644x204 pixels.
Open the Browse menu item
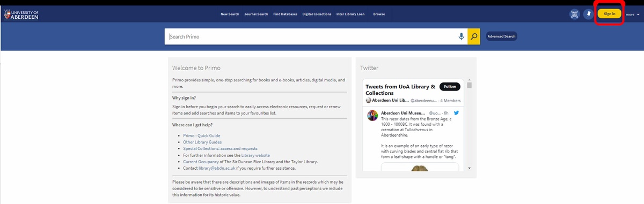379,14
